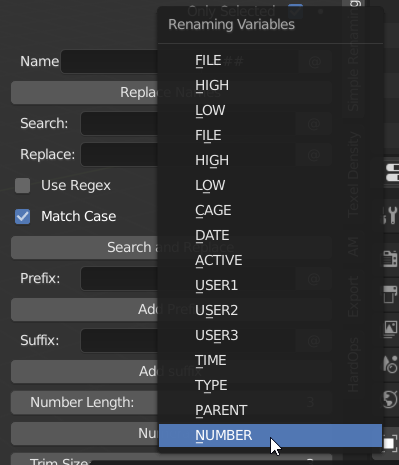Choose the TIME variable

coord(270,360)
